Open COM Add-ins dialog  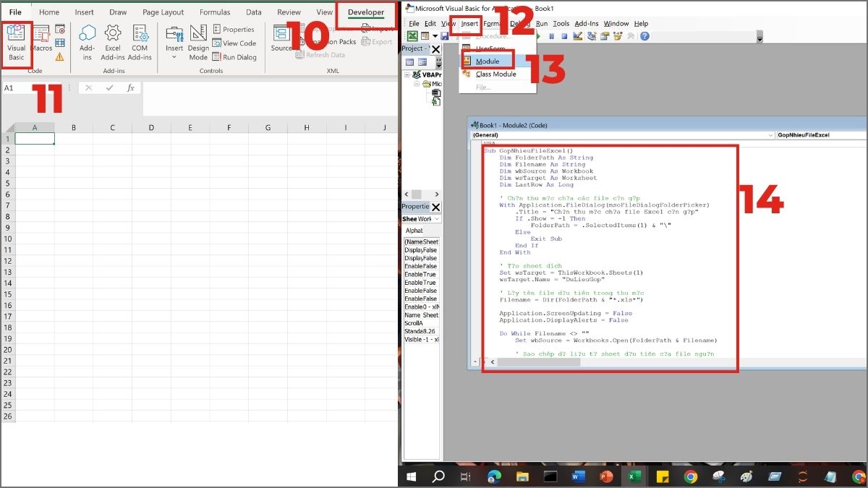click(x=140, y=43)
